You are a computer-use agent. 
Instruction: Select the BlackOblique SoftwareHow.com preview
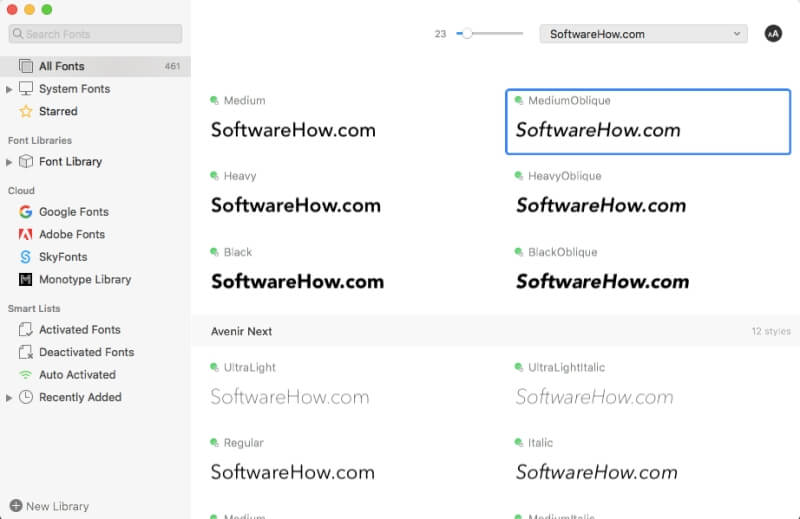point(603,281)
